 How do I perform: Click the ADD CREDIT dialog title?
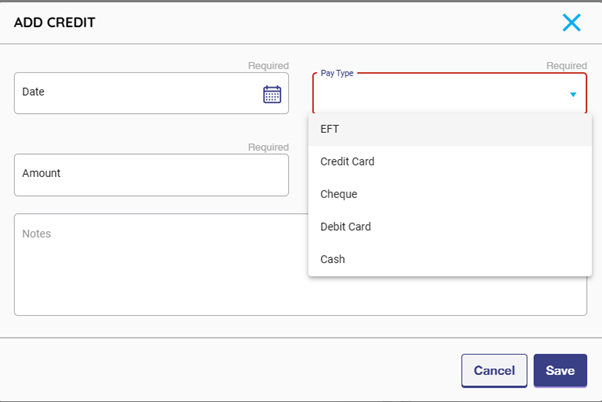click(x=55, y=22)
